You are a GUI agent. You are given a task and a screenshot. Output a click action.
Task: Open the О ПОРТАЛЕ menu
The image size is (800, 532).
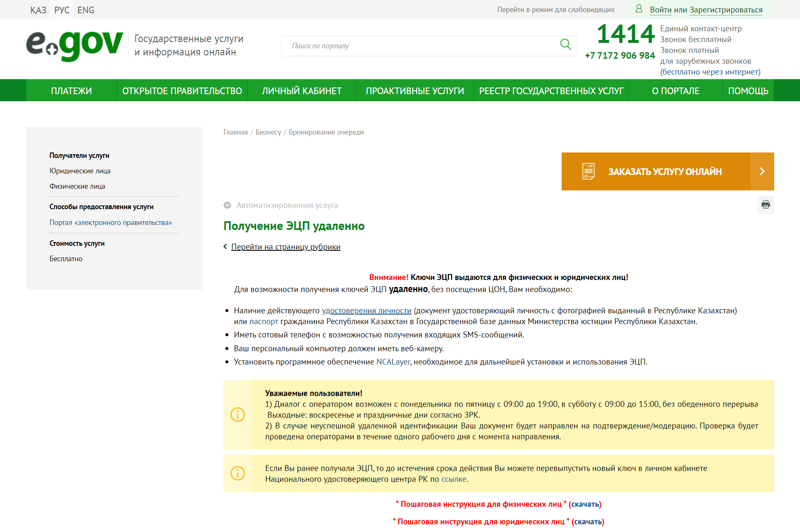pyautogui.click(x=675, y=91)
